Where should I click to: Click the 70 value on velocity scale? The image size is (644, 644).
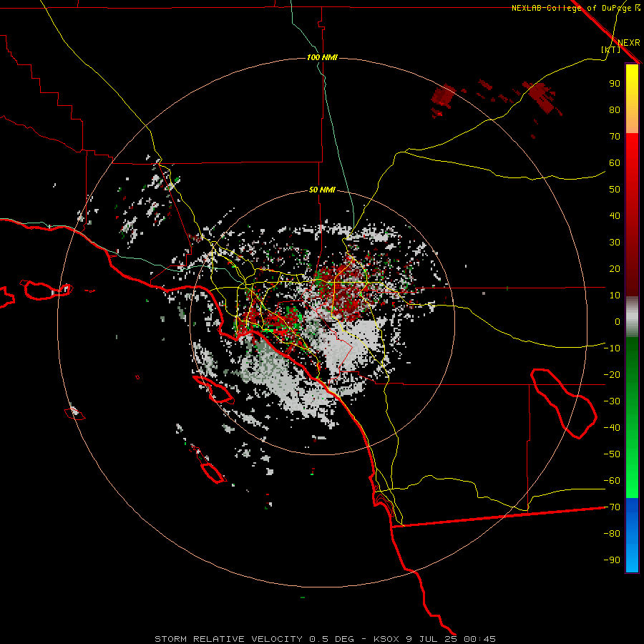tap(615, 137)
